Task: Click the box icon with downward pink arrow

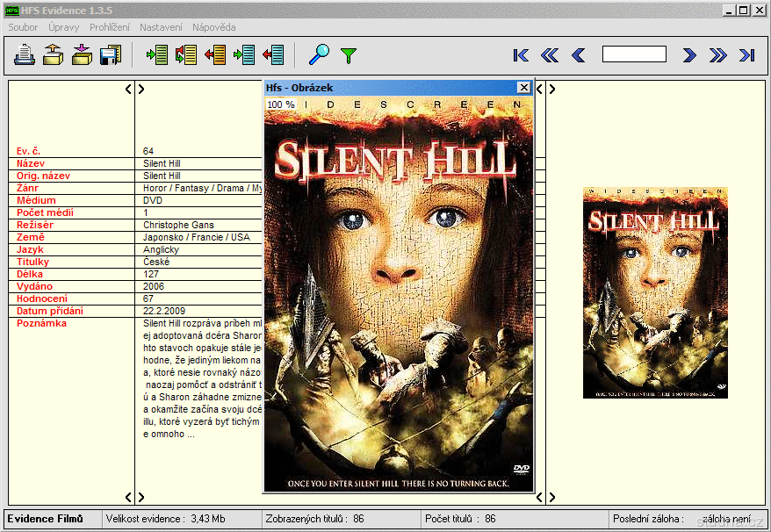Action: pos(82,55)
